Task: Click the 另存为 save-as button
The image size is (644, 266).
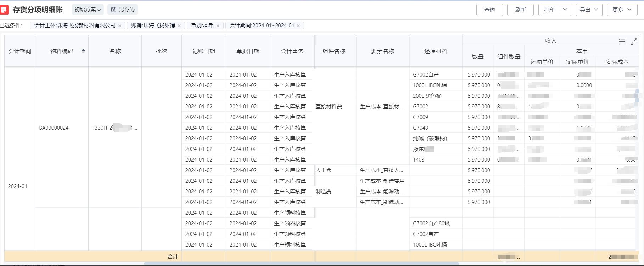Action: [123, 10]
